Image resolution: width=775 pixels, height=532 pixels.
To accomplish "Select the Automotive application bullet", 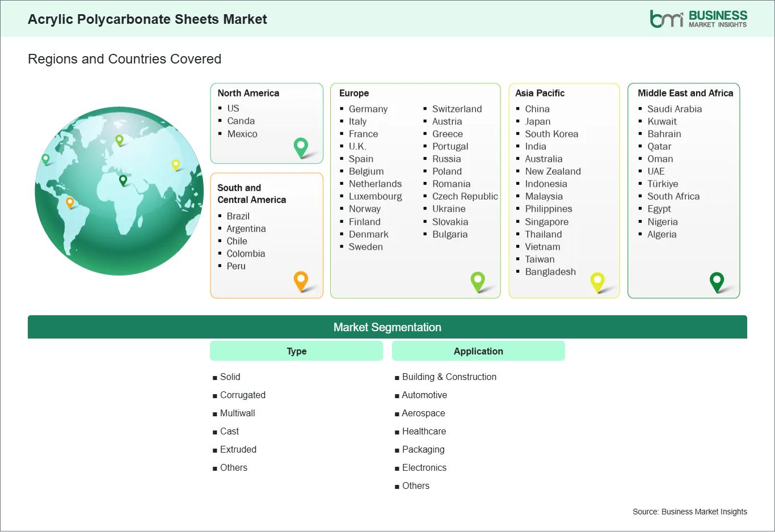I will 424,395.
